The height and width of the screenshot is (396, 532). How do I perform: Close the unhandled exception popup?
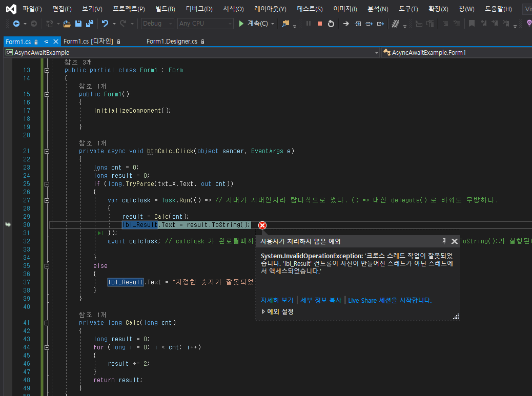click(454, 241)
